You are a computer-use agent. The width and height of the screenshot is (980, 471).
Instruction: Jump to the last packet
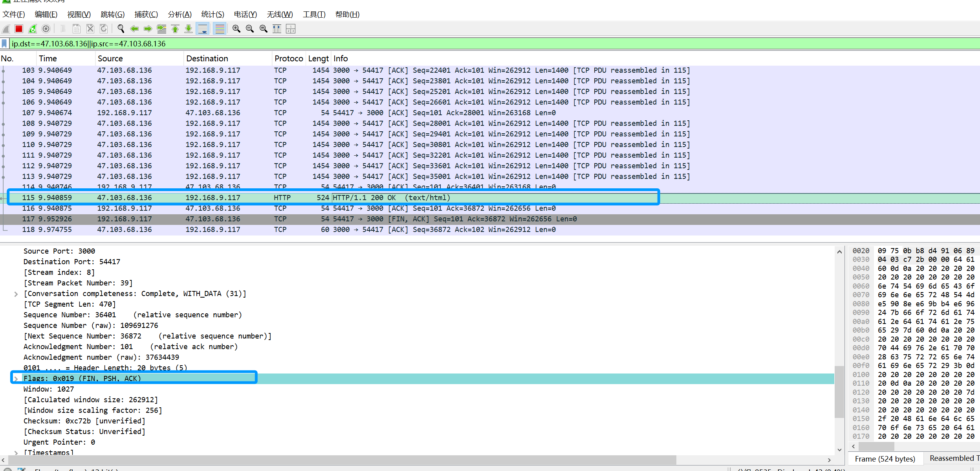189,29
